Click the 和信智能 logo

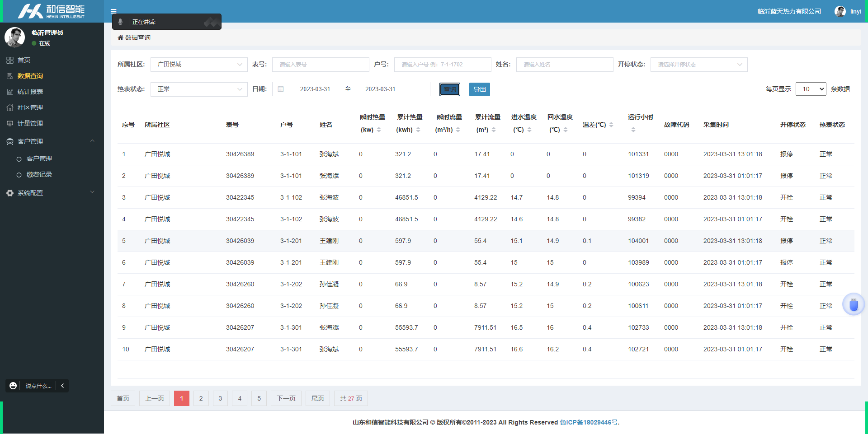tap(51, 11)
